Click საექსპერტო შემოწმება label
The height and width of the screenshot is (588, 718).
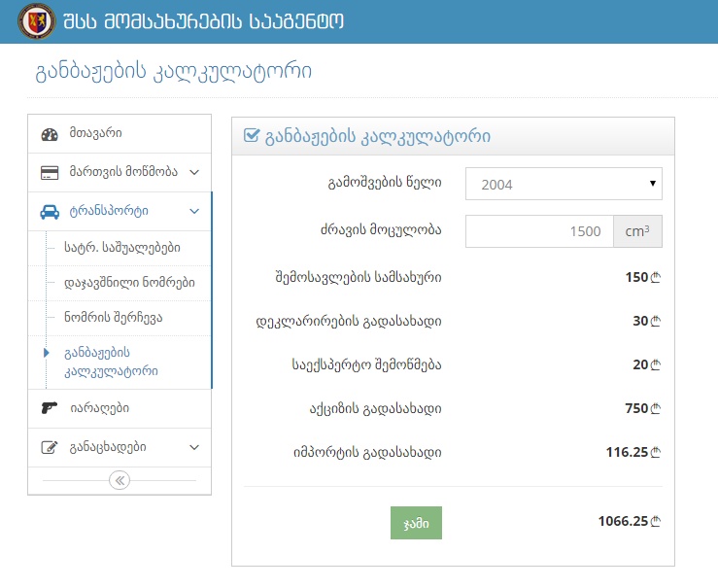[x=366, y=364]
